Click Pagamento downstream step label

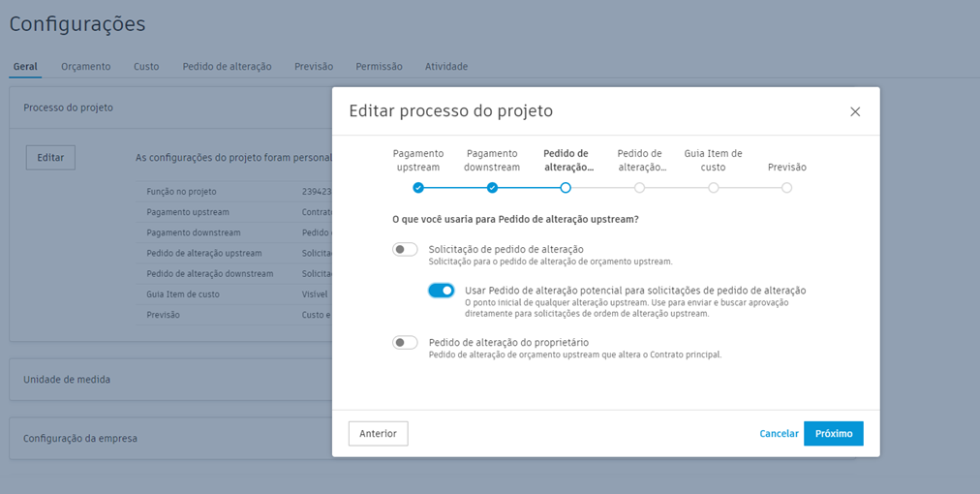pos(492,160)
